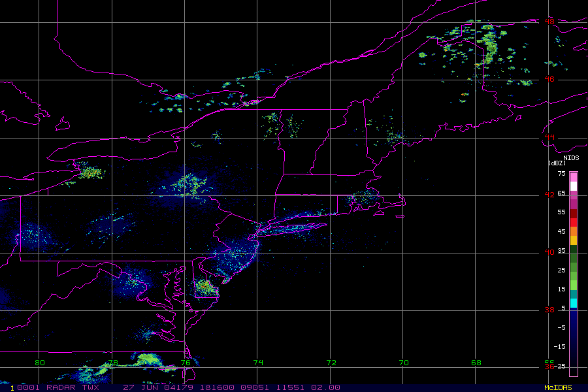The image size is (588, 392).
Task: Click the yellow frame number 1
Action: coord(12,388)
